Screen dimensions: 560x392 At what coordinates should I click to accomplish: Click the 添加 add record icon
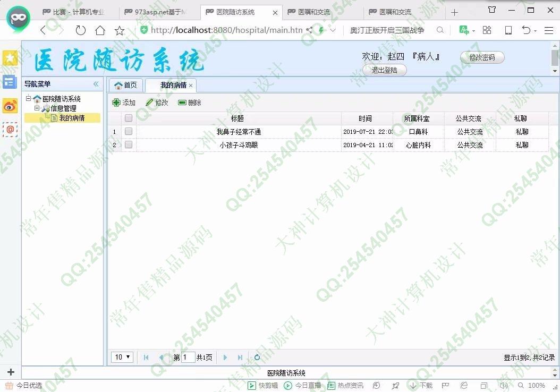pyautogui.click(x=116, y=103)
